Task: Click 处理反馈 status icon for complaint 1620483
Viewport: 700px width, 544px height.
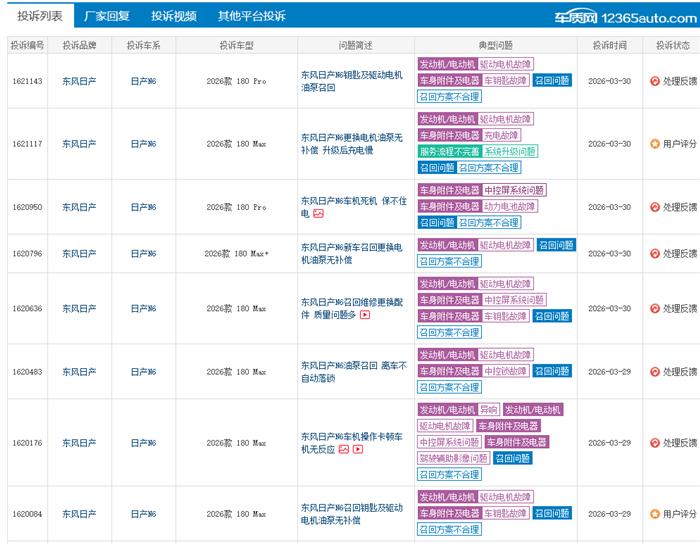Action: [655, 371]
